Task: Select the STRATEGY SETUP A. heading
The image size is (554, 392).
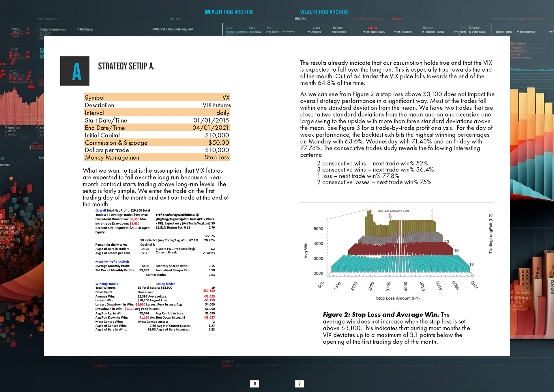Action: pos(126,66)
